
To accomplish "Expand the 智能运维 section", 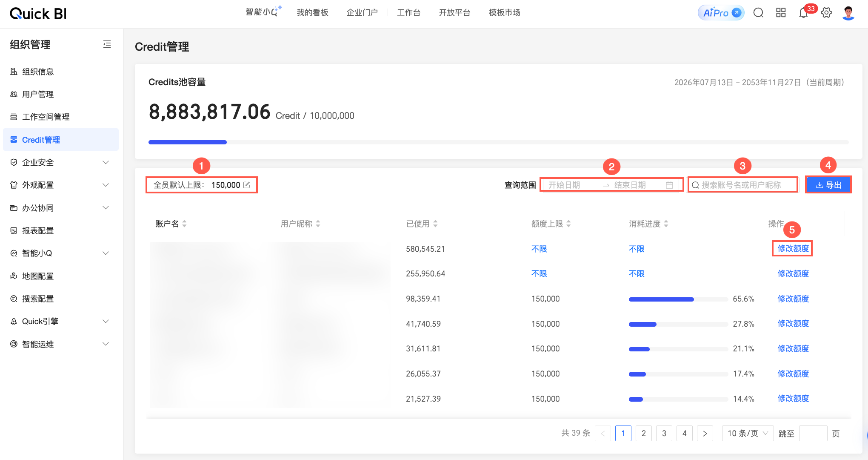I will (x=61, y=344).
